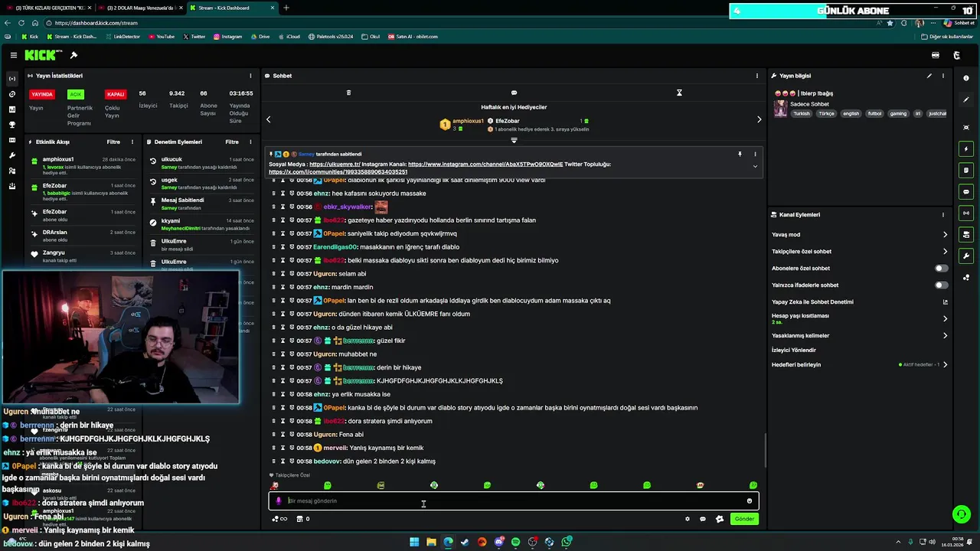Switch to 2 DOLAR Maaş Venezuela browser tab
Image resolution: width=980 pixels, height=551 pixels.
140,8
